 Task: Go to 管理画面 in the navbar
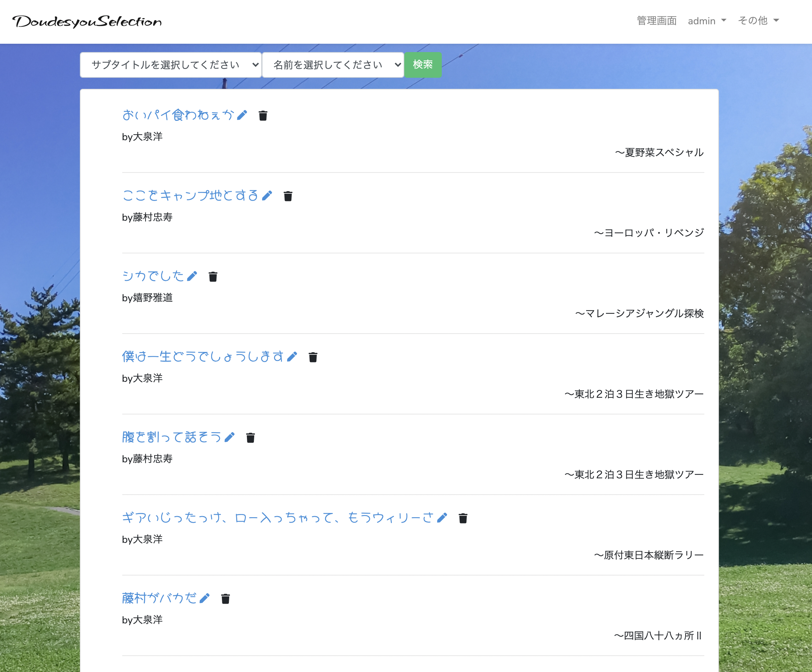click(656, 20)
